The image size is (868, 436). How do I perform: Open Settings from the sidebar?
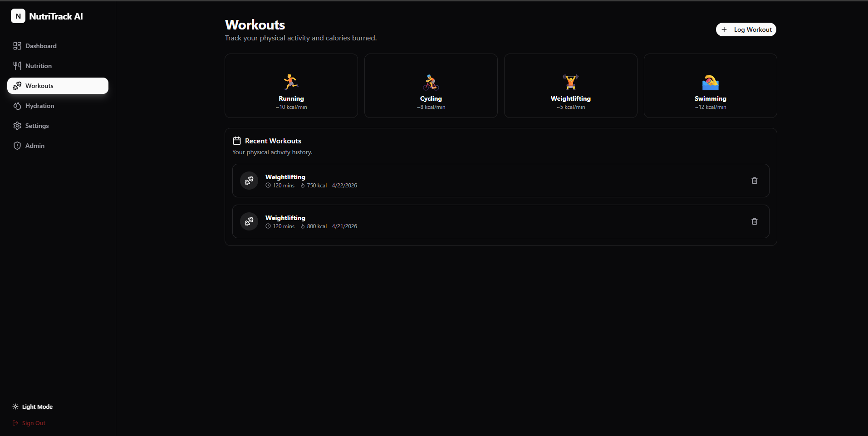tap(58, 126)
